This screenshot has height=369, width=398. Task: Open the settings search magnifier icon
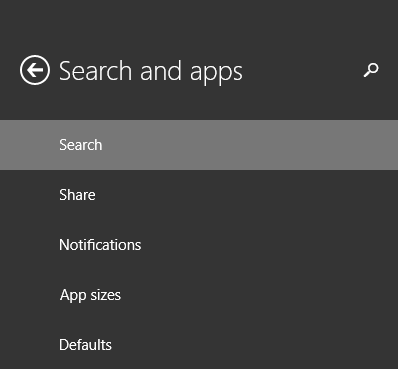click(x=371, y=70)
